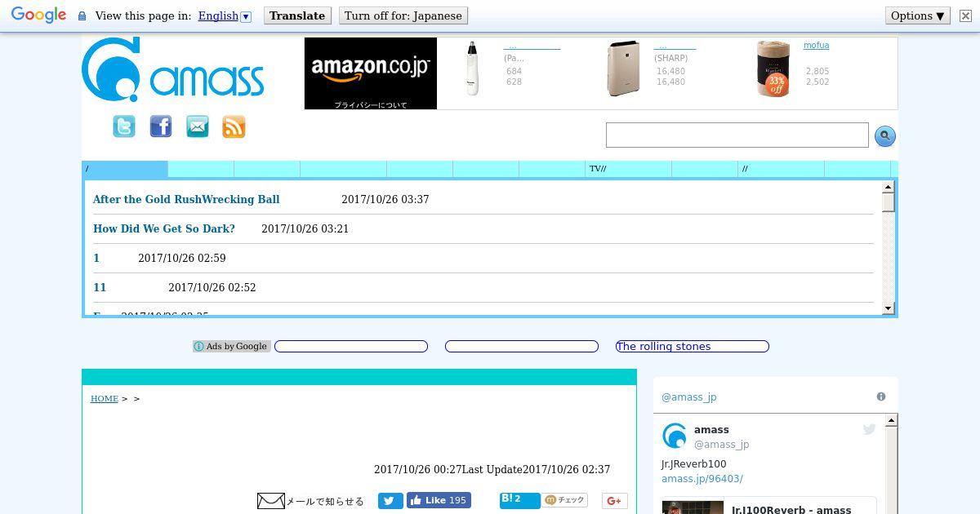Click the first empty Google ad pill

pos(351,346)
